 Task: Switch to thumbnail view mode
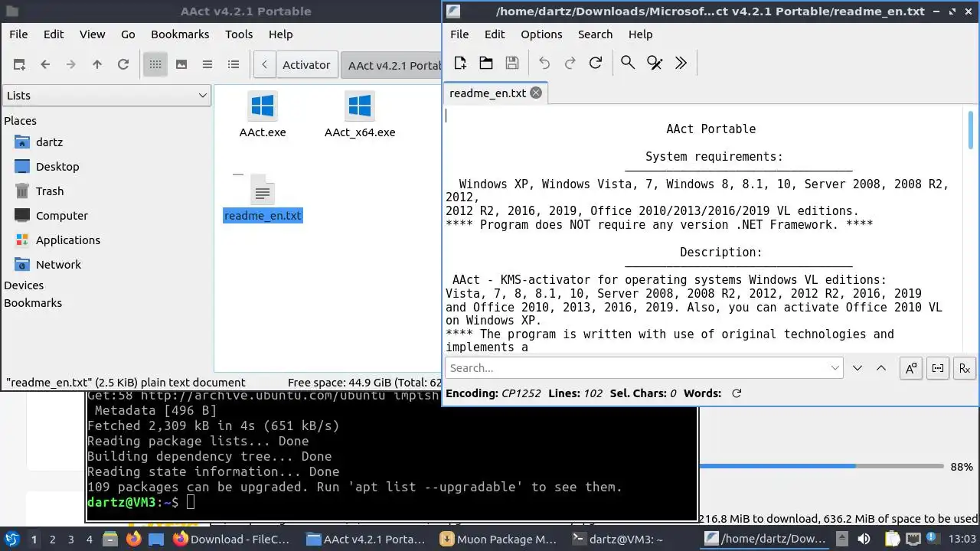pos(181,64)
